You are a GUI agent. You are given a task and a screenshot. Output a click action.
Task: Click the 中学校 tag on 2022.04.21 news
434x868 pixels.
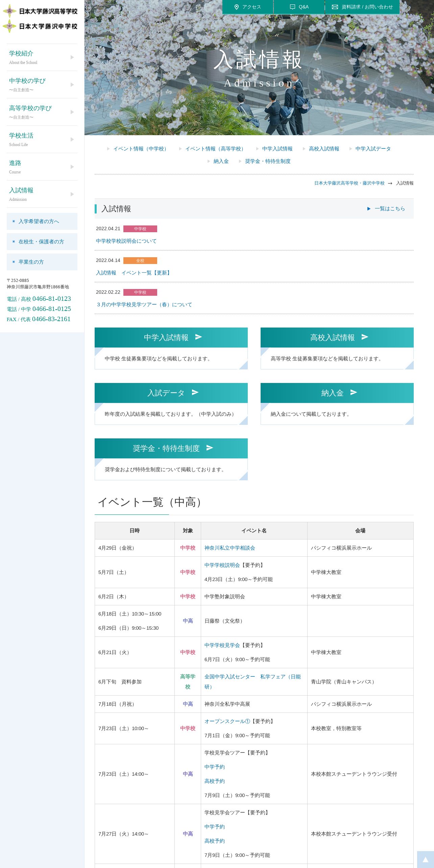pos(140,229)
